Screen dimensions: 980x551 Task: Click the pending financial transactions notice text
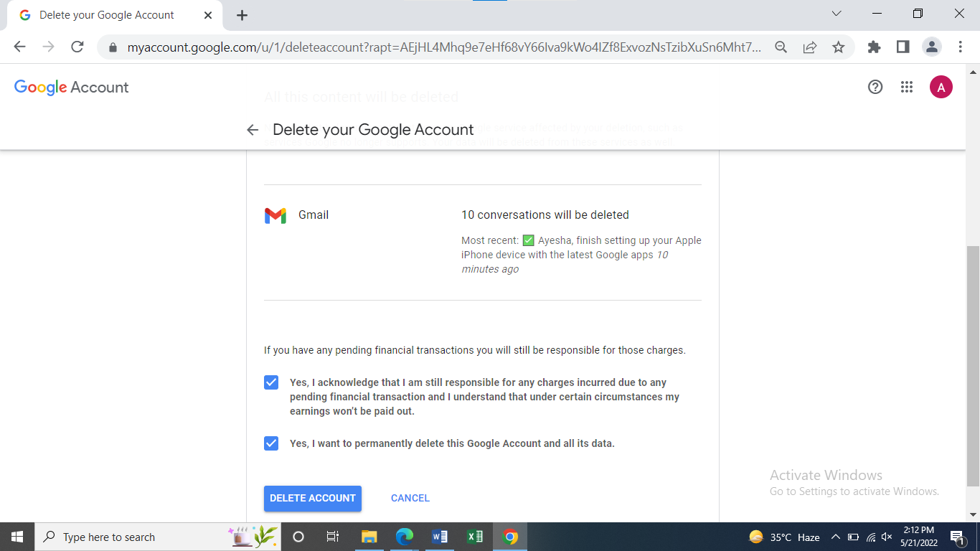click(x=475, y=350)
